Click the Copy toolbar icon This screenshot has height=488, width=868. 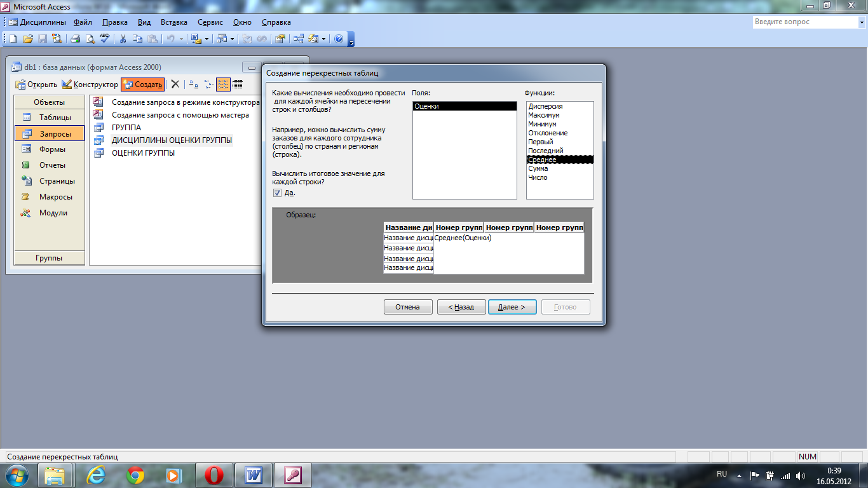pyautogui.click(x=137, y=39)
